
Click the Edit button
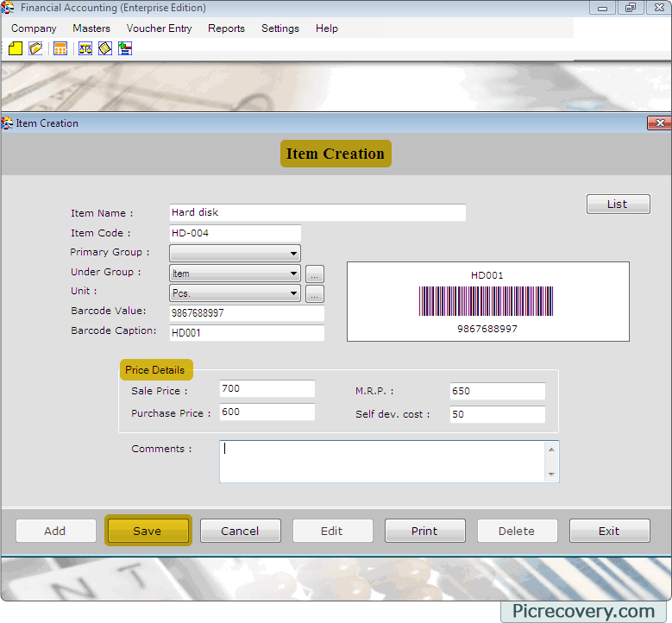pos(333,531)
